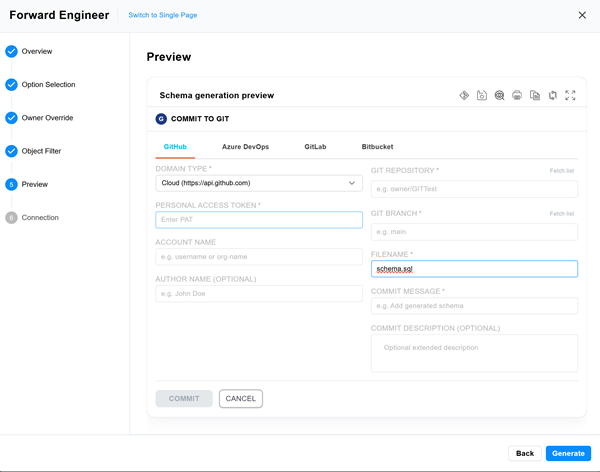Click Fetch list for Git Repository
The width and height of the screenshot is (600, 472).
562,171
